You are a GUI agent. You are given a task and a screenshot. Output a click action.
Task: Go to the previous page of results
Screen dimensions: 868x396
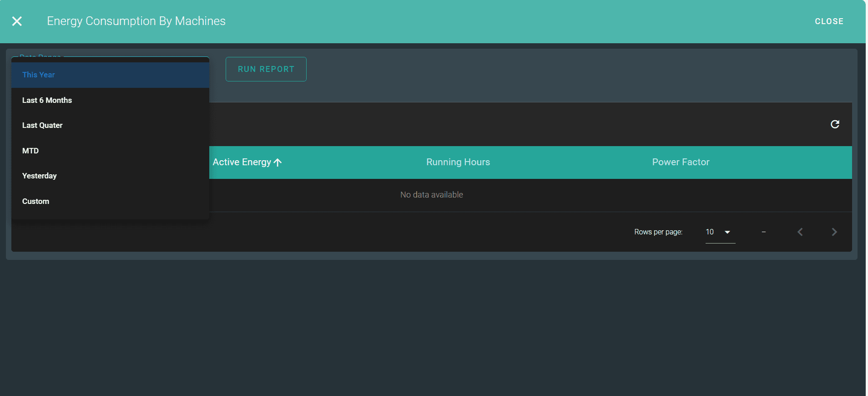click(x=800, y=232)
